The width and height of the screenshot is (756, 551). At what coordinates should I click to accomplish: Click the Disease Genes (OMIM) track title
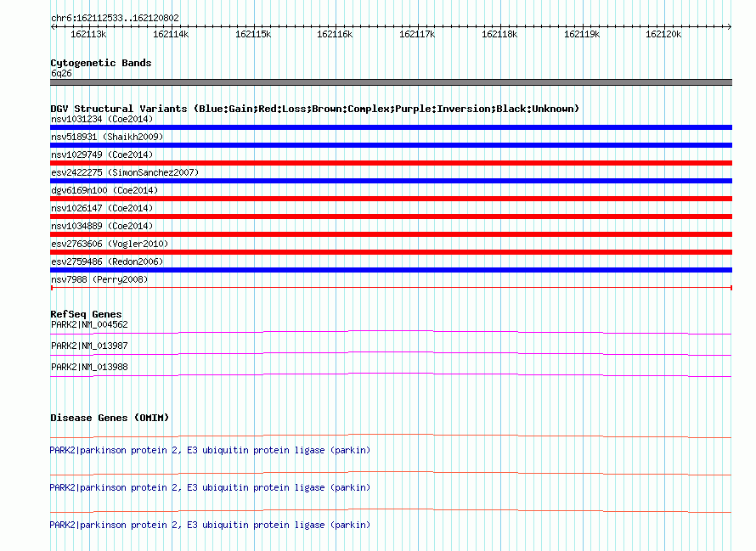(x=110, y=418)
